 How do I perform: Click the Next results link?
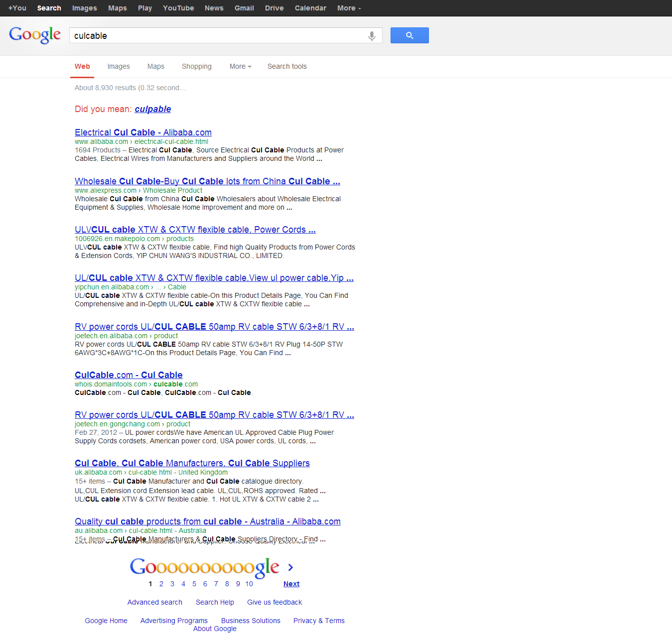point(291,584)
